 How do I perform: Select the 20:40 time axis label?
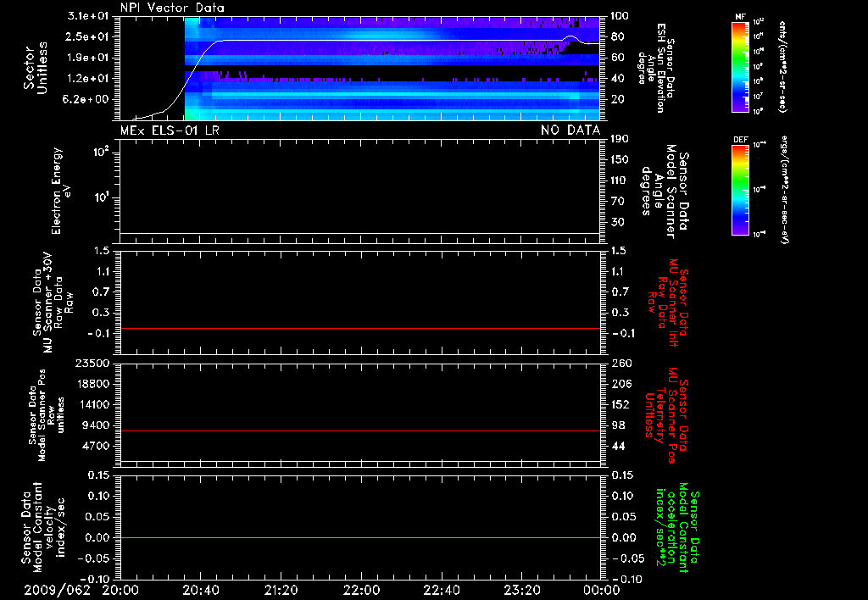click(x=201, y=590)
